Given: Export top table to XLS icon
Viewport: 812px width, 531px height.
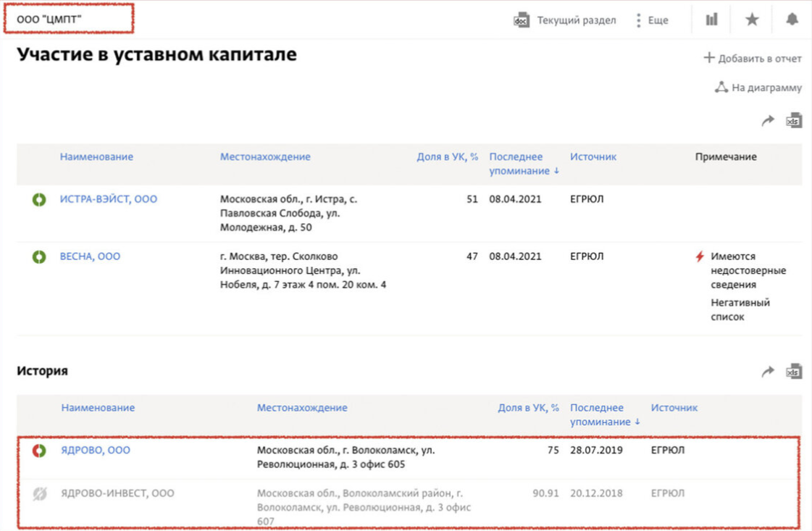Looking at the screenshot, I should [x=794, y=120].
